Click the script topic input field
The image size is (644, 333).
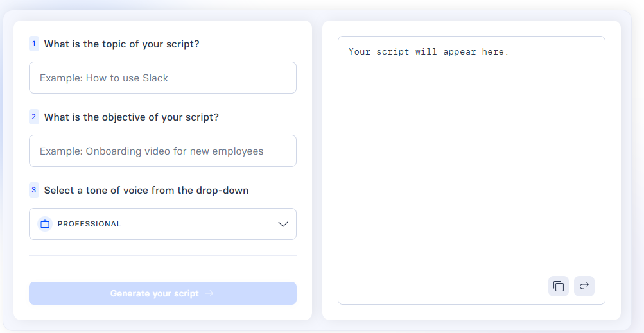coord(162,78)
